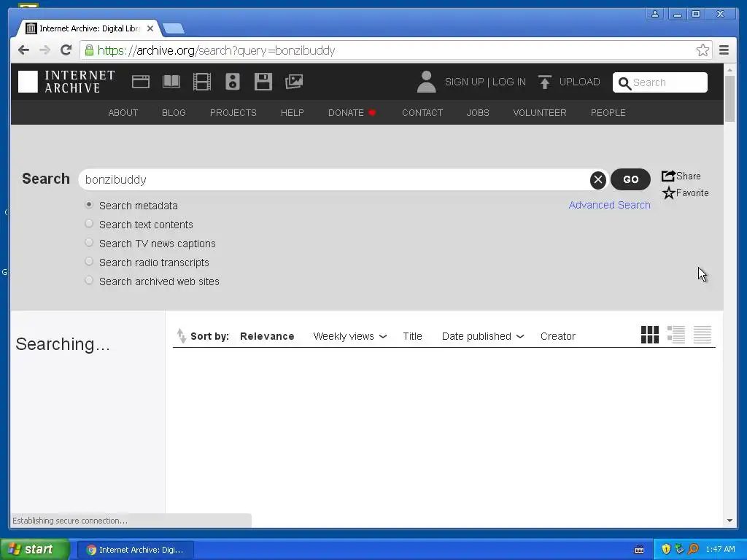Open the Chrome hamburger menu
Viewport: 747px width, 560px height.
(x=724, y=50)
